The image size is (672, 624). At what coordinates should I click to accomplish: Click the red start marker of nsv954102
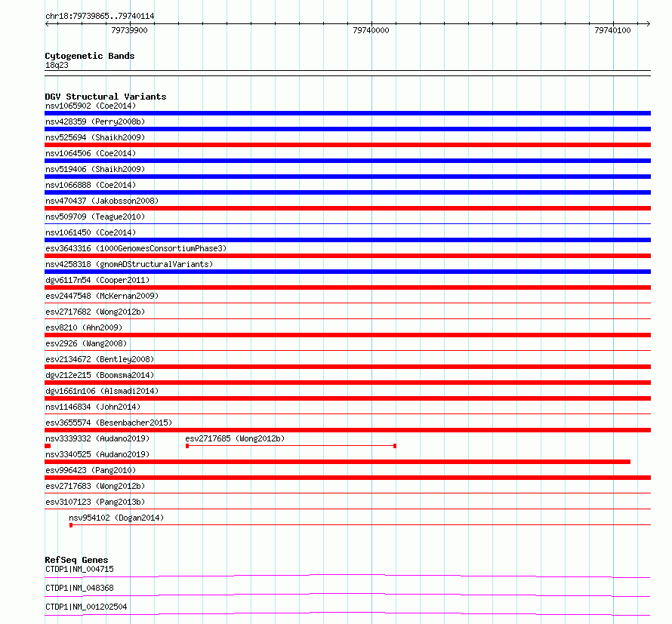[x=71, y=525]
